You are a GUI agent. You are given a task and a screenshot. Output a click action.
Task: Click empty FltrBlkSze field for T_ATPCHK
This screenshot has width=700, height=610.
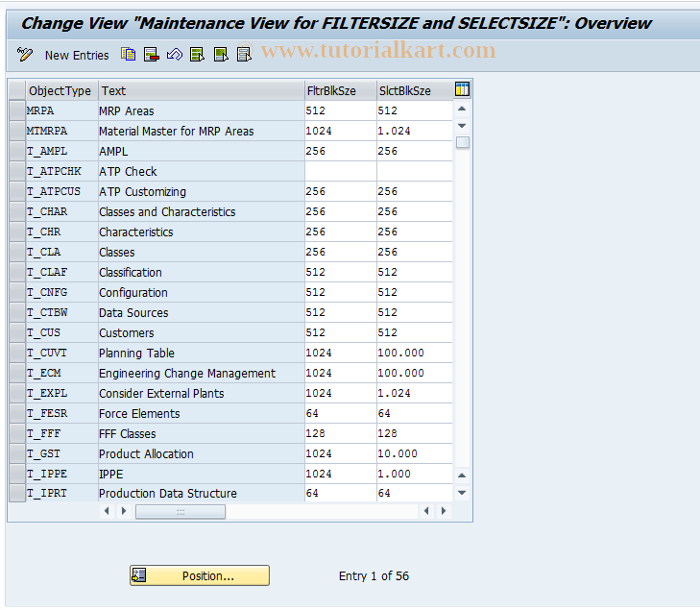click(341, 171)
